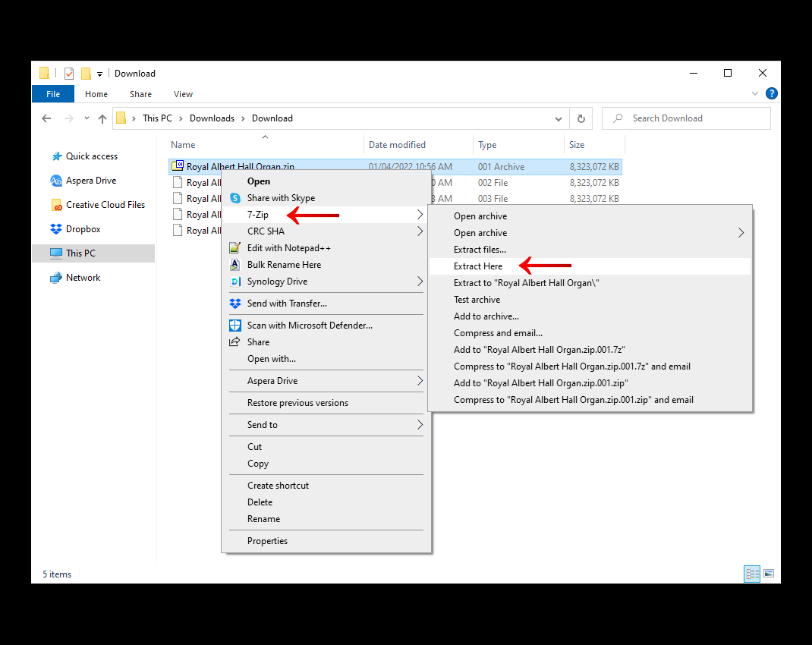This screenshot has width=812, height=645.
Task: Open the Home ribbon tab
Action: click(x=96, y=94)
